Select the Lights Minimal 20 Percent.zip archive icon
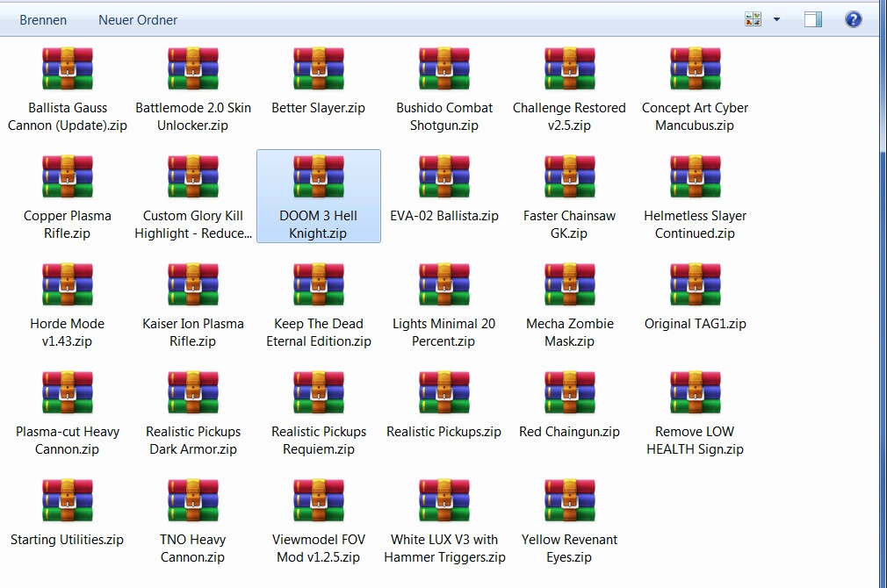Viewport: 887px width, 588px height. coord(444,285)
